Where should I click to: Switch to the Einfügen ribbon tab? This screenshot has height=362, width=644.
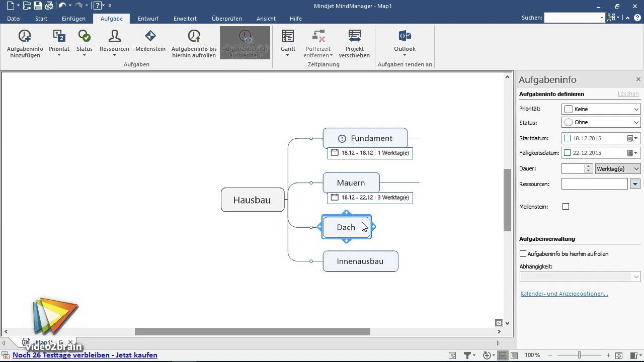(73, 19)
